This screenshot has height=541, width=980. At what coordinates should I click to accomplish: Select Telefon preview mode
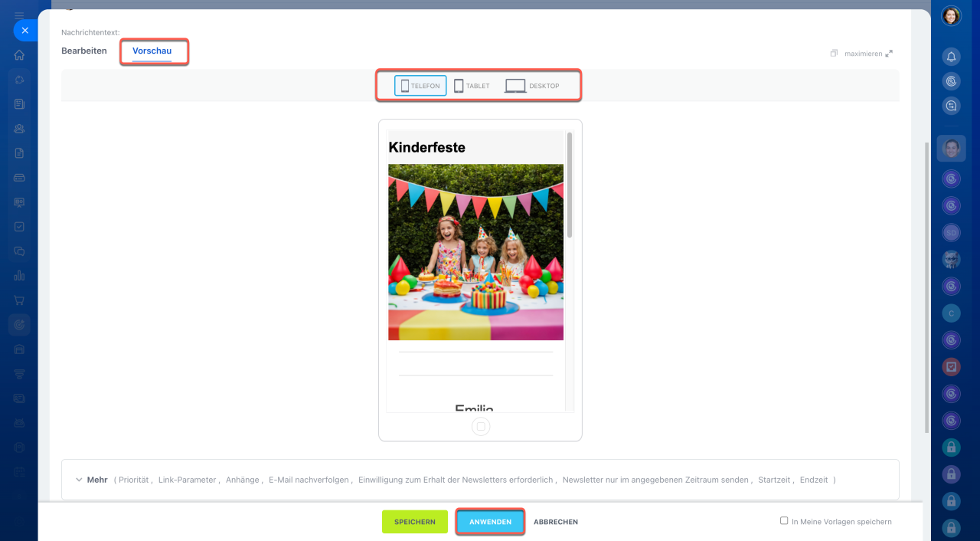[x=420, y=86]
